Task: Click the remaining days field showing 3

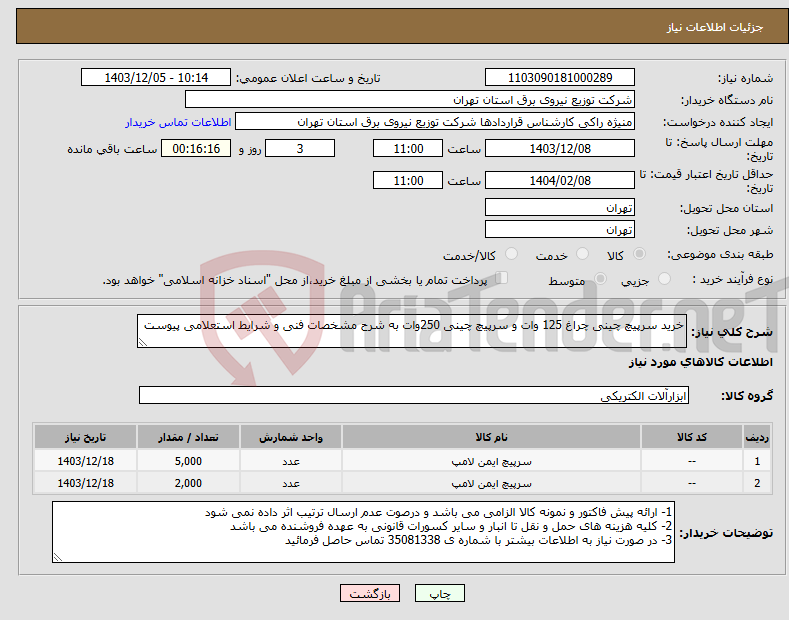Action: click(300, 148)
